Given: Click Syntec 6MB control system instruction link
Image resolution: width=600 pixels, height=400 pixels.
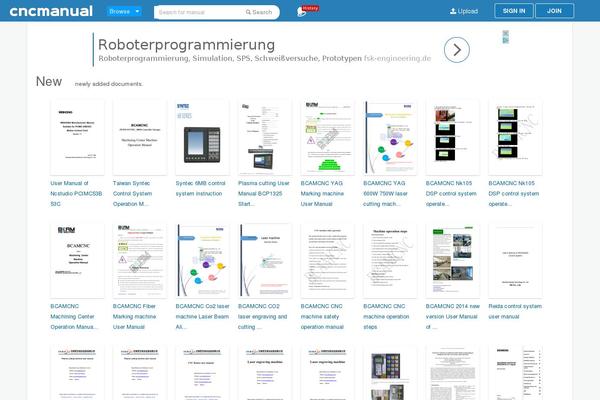Looking at the screenshot, I should [201, 188].
